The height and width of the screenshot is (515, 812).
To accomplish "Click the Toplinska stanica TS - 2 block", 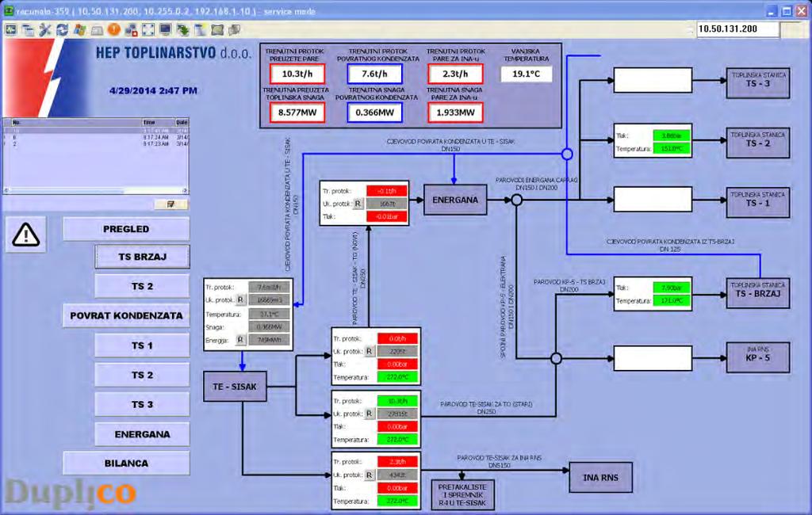I will coord(758,143).
